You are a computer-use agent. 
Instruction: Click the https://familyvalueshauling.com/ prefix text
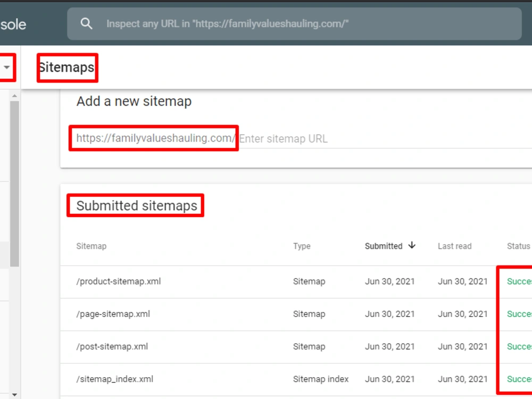156,138
